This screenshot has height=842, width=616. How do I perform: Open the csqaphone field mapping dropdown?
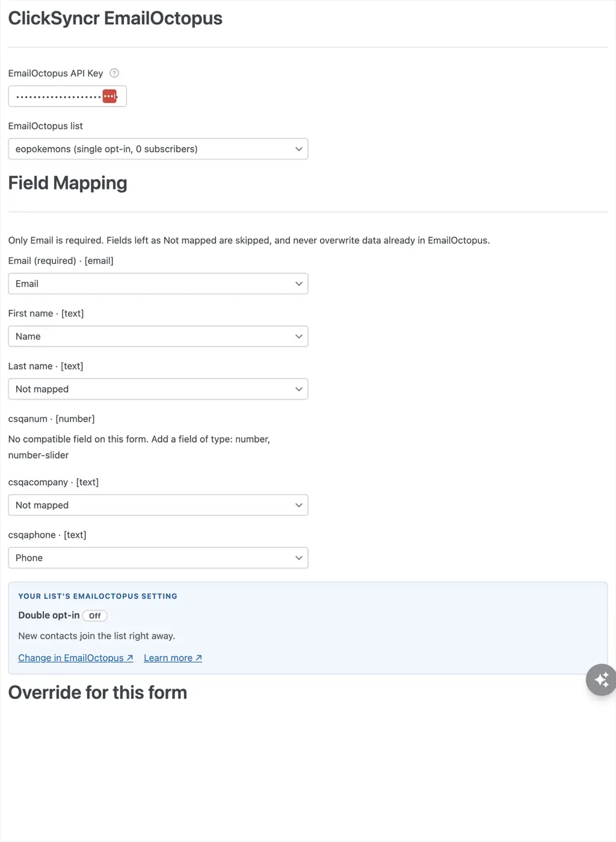tap(158, 558)
